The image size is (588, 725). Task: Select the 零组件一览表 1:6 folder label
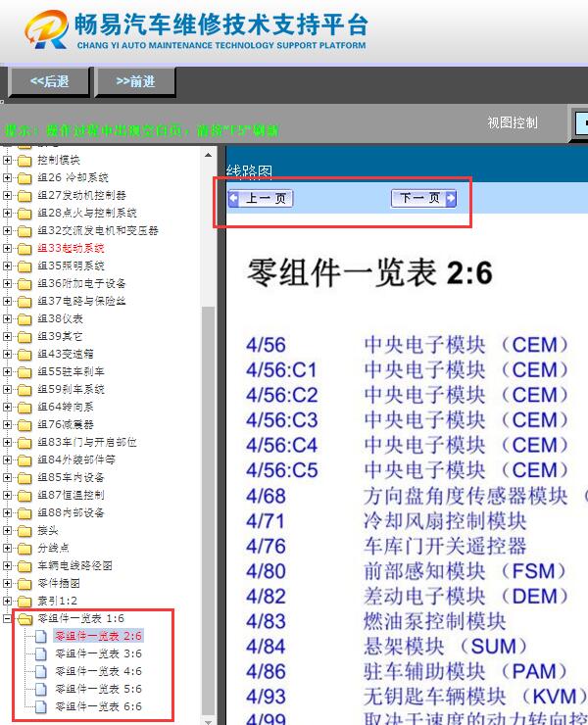[81, 618]
